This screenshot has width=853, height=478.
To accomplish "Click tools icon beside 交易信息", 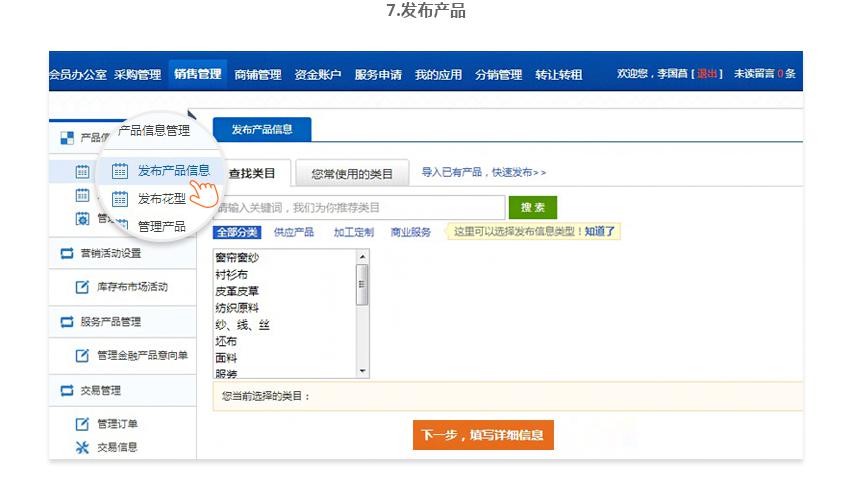I will 82,448.
